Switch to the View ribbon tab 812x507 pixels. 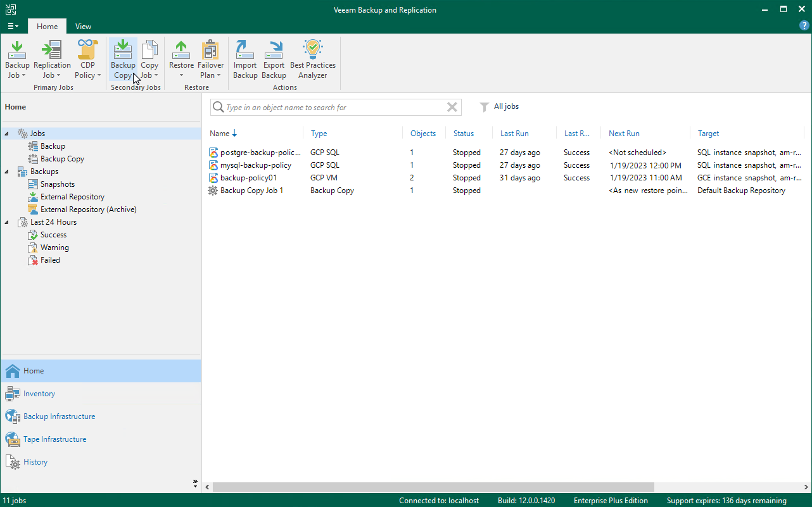(x=83, y=26)
